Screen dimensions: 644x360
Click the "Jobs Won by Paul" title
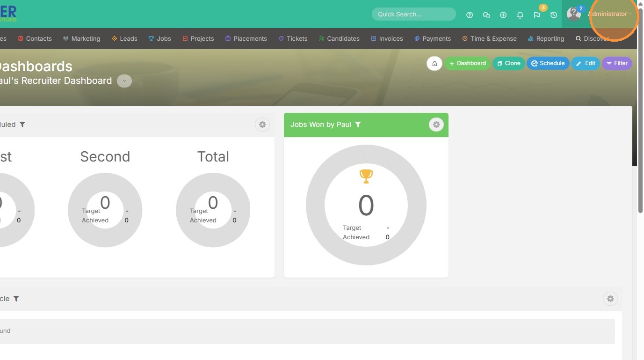click(x=321, y=125)
